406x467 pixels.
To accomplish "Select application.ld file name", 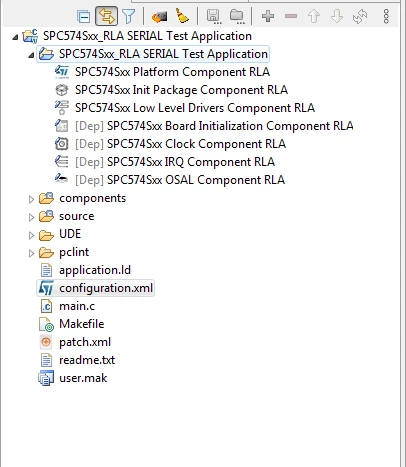I will (95, 270).
